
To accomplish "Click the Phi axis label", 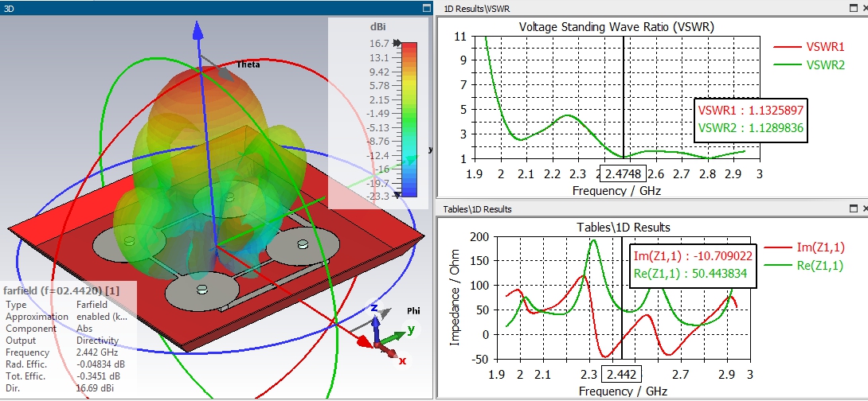I will pyautogui.click(x=413, y=311).
